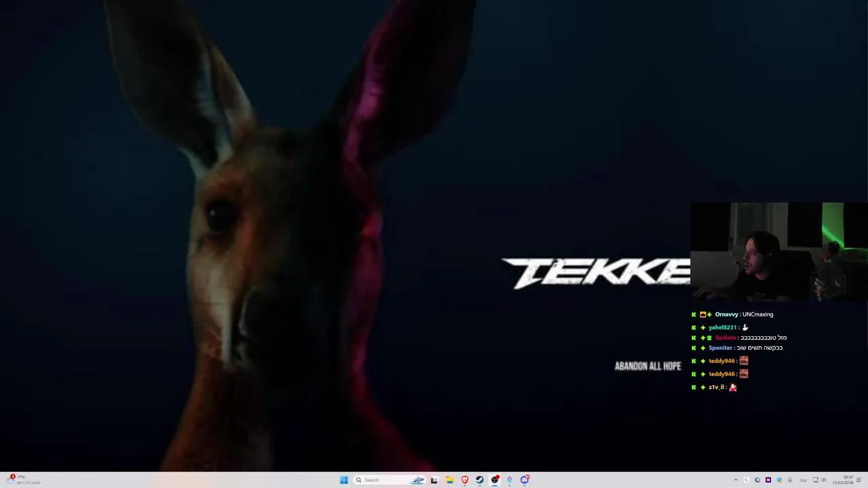This screenshot has height=488, width=868.
Task: Click the 'UNCmaxing' chat message
Action: [757, 314]
